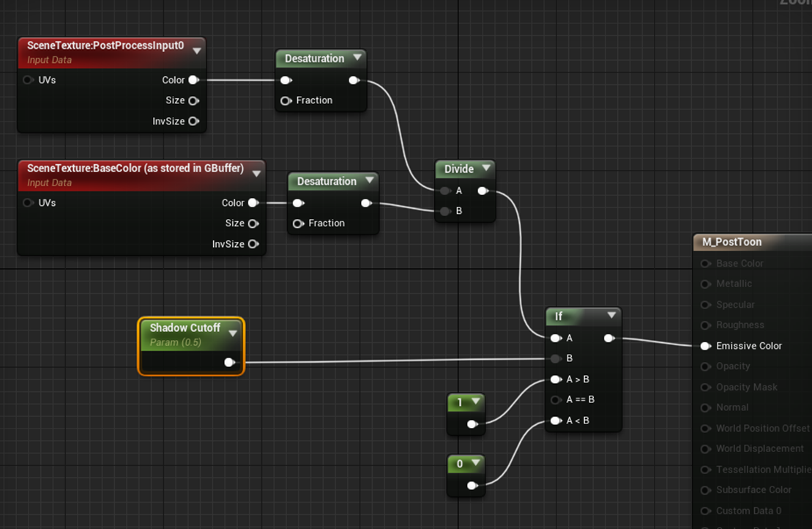Click the A input pin of the If node
Image resolution: width=812 pixels, height=529 pixels.
click(x=556, y=338)
